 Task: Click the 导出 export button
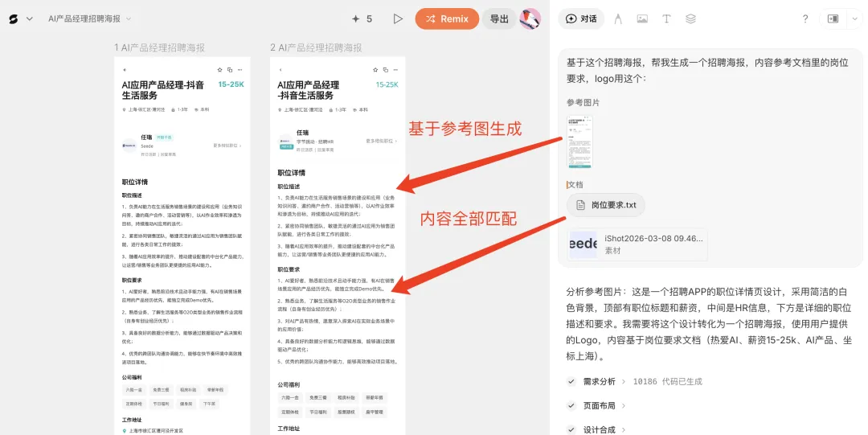pos(499,18)
